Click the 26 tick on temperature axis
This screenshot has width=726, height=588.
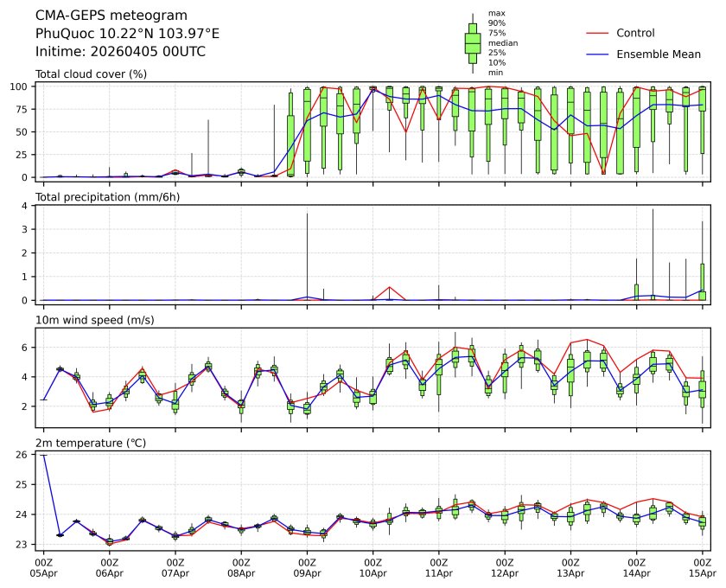pyautogui.click(x=25, y=454)
